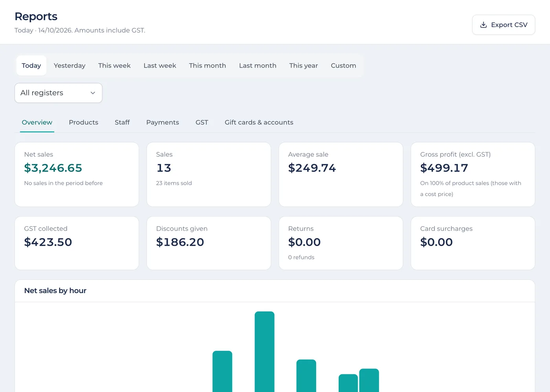Click the tallest bar in hourly chart
This screenshot has width=550, height=392.
264,352
